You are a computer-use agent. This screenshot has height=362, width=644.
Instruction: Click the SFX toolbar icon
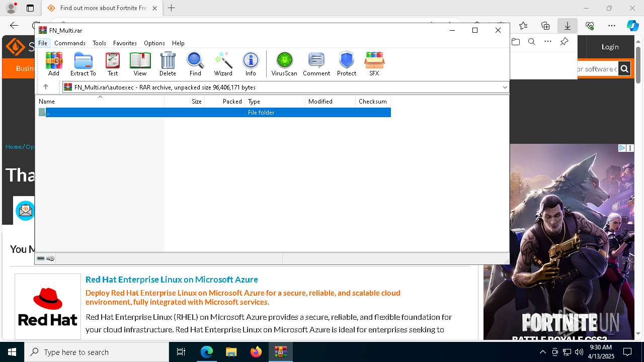(374, 64)
